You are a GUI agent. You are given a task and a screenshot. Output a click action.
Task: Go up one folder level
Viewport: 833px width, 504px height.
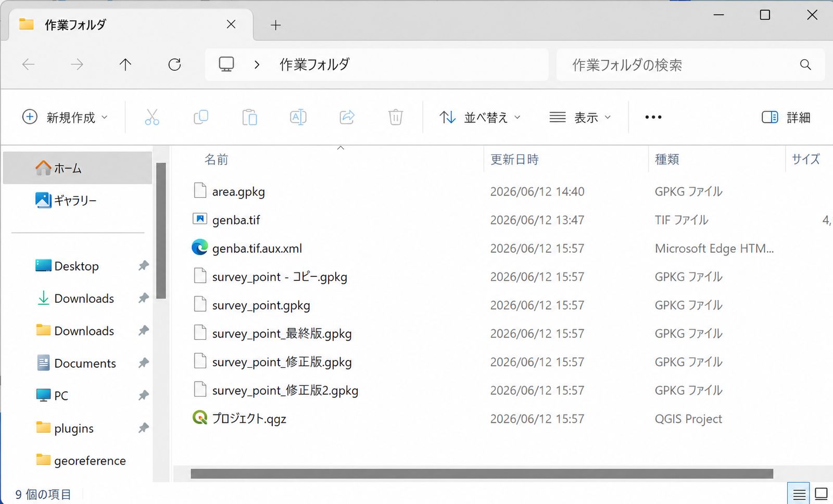[125, 64]
